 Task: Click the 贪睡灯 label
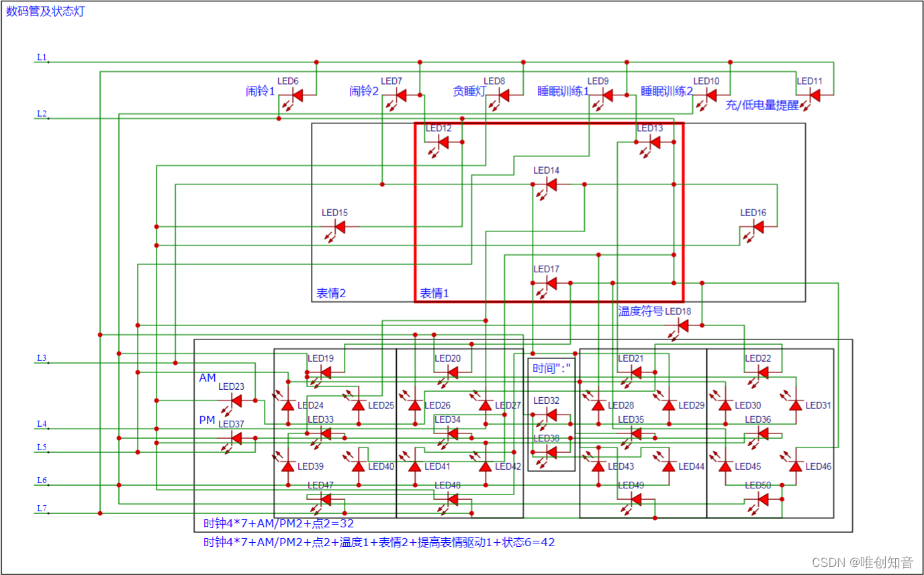tap(469, 91)
